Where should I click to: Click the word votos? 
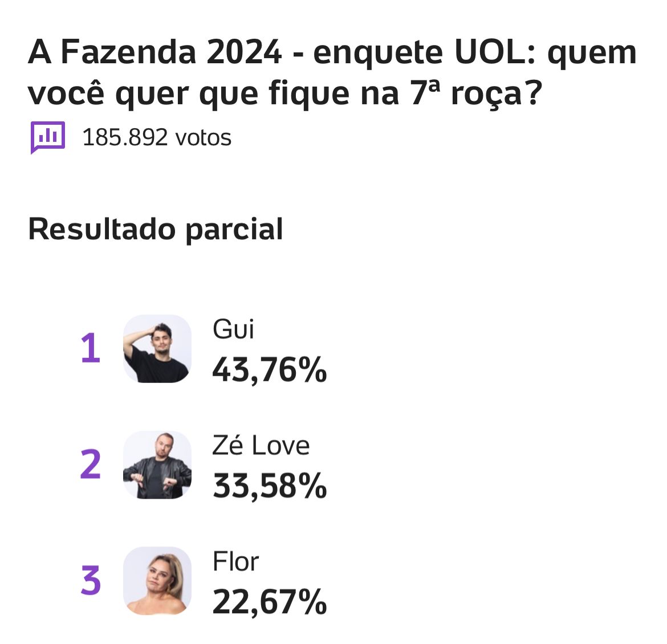pos(204,138)
